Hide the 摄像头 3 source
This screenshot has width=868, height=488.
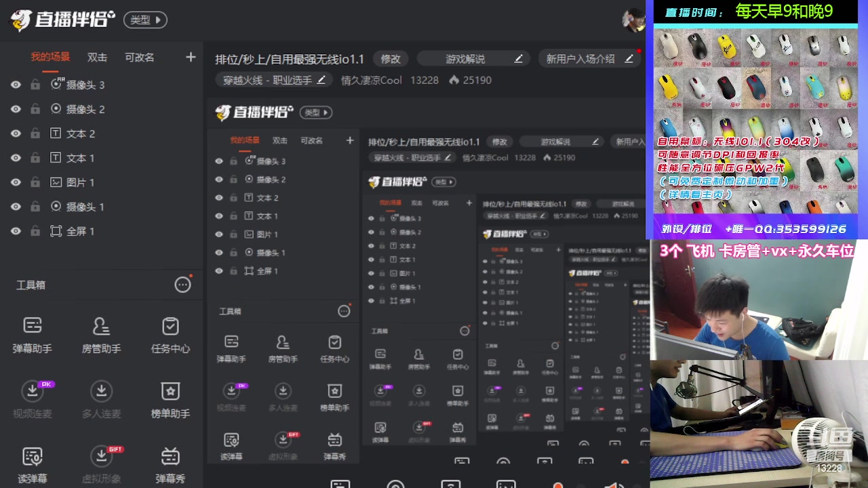click(x=16, y=85)
